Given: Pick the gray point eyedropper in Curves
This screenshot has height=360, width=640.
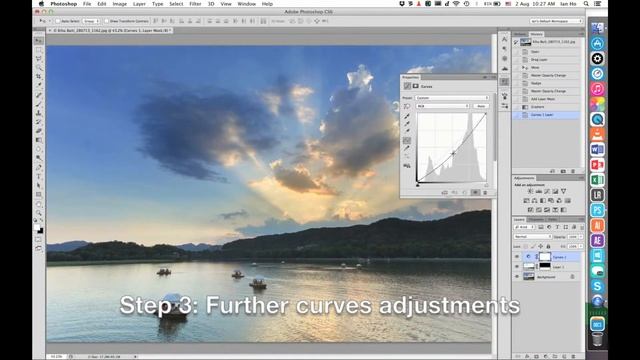Looking at the screenshot, I should click(407, 124).
